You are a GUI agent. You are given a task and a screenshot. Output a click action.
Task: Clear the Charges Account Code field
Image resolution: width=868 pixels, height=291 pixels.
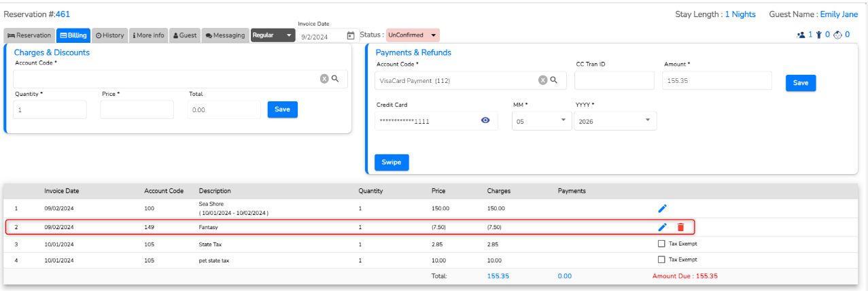(x=324, y=79)
